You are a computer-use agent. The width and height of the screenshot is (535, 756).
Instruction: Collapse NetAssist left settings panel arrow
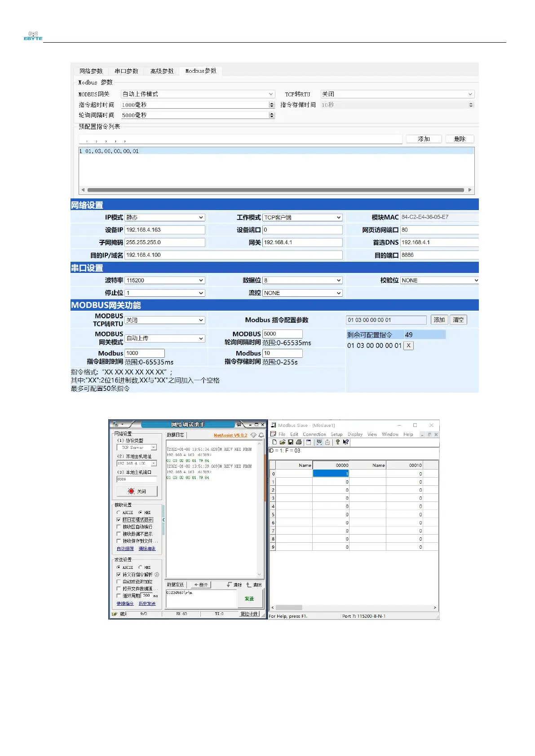coord(164,520)
